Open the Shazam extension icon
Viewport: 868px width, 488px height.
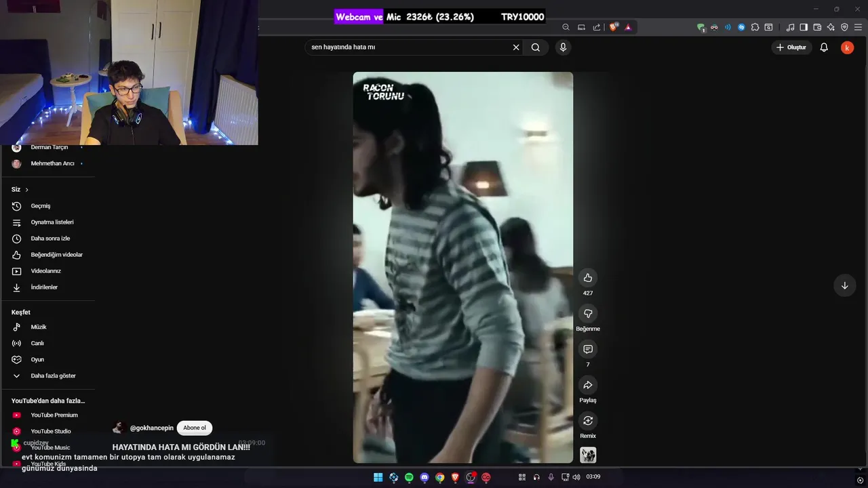[x=741, y=27]
